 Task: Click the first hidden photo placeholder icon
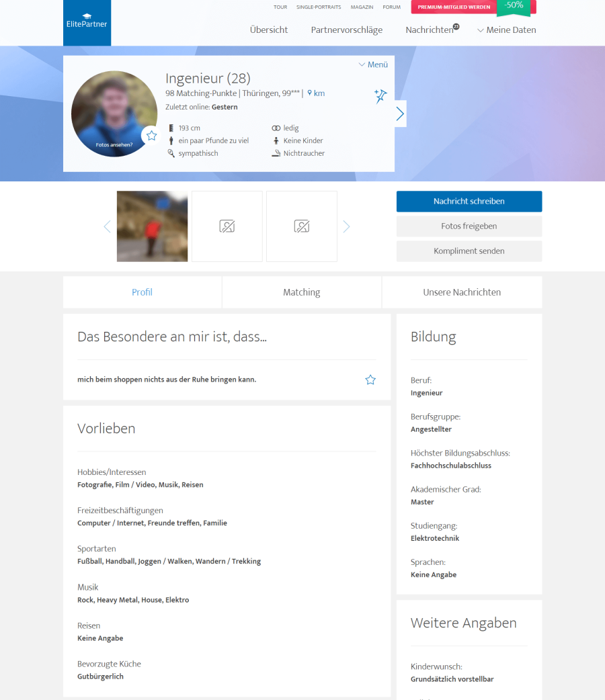pyautogui.click(x=227, y=226)
